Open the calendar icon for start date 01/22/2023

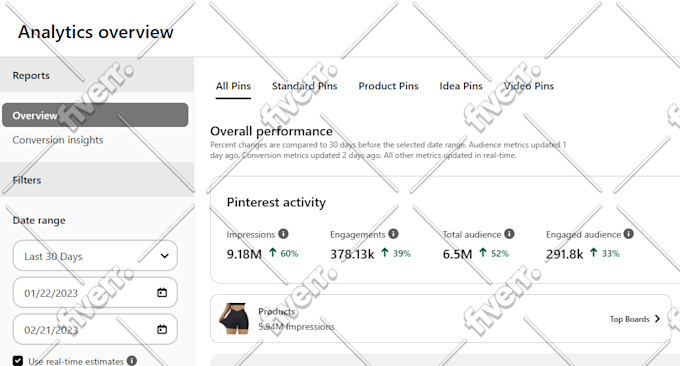[162, 293]
